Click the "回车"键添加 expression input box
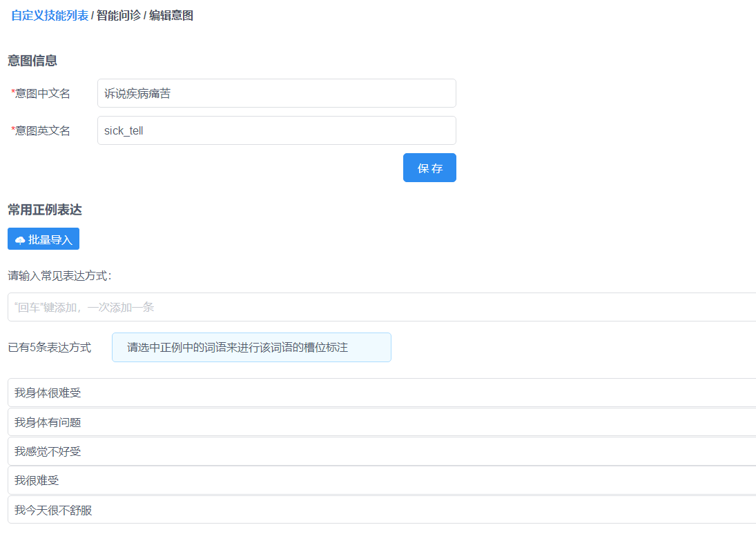Screen dimensions: 756x545 380,307
